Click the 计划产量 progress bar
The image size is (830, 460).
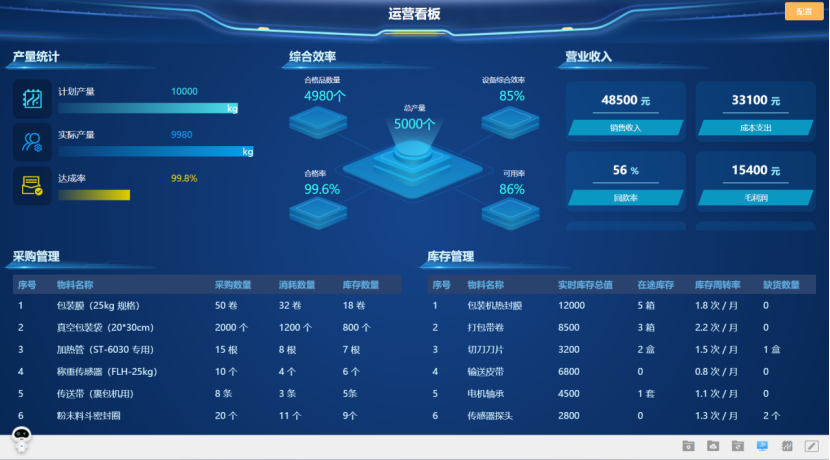(148, 108)
